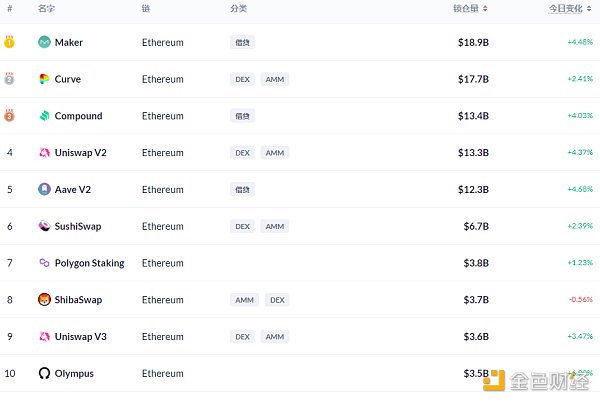Click the Maker protocol logo icon
Image resolution: width=600 pixels, height=402 pixels.
coord(44,42)
